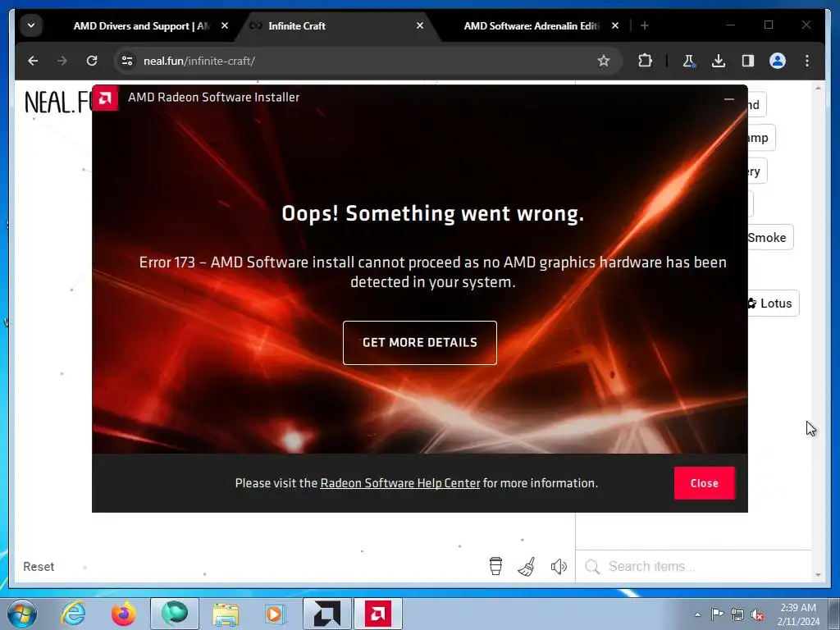This screenshot has width=840, height=630.
Task: Show hidden system tray icons
Action: [x=697, y=614]
